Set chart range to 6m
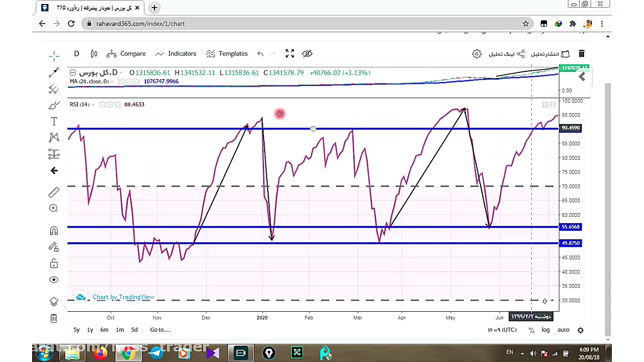 pos(104,330)
